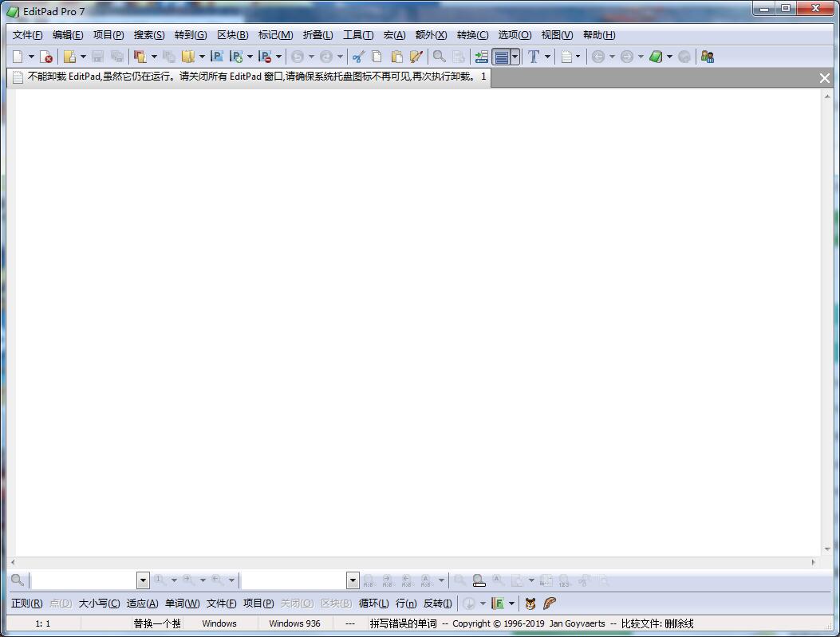Image resolution: width=840 pixels, height=637 pixels.
Task: Open the 选项(O) menu
Action: coord(514,35)
